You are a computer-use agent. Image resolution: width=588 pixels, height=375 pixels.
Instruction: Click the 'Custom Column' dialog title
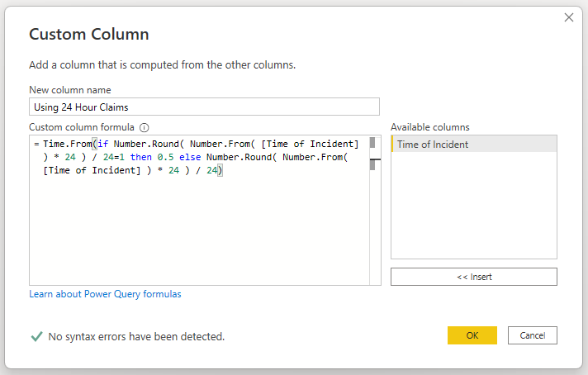point(89,34)
